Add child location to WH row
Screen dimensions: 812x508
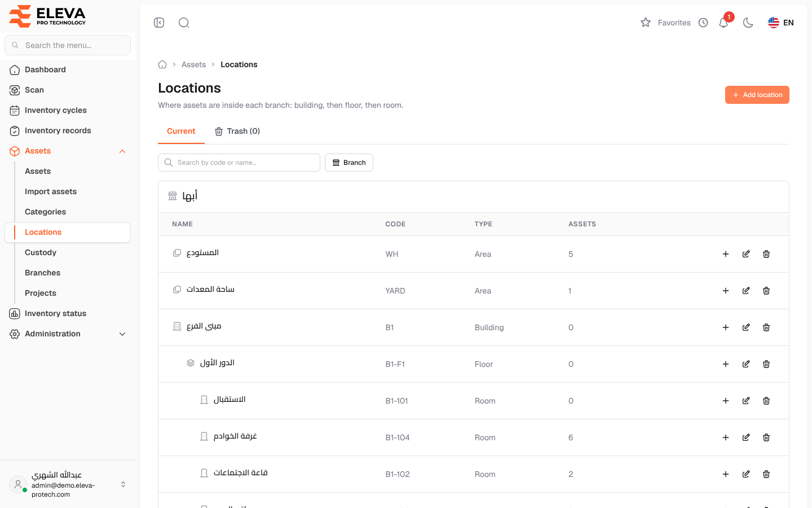coord(726,254)
